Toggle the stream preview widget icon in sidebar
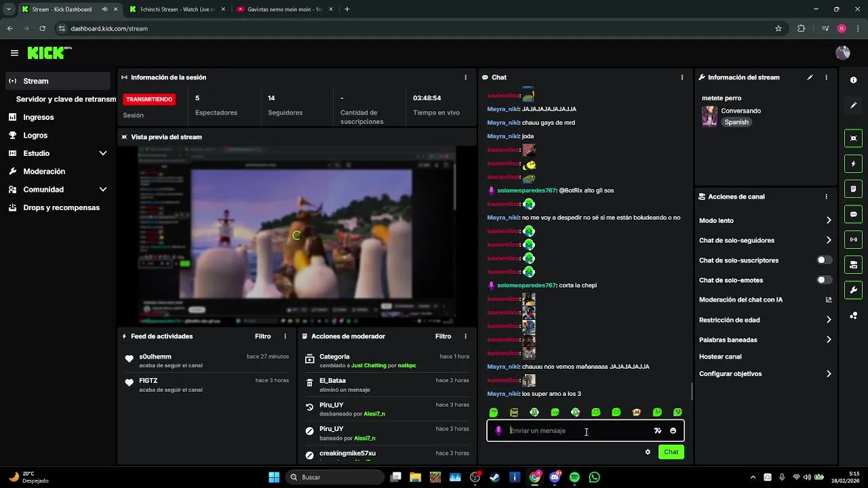This screenshot has width=868, height=488. [x=853, y=138]
